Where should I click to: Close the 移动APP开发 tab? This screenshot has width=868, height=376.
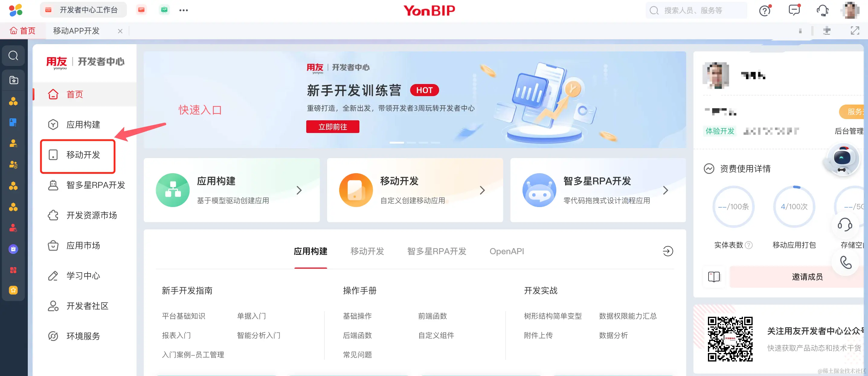coord(120,31)
